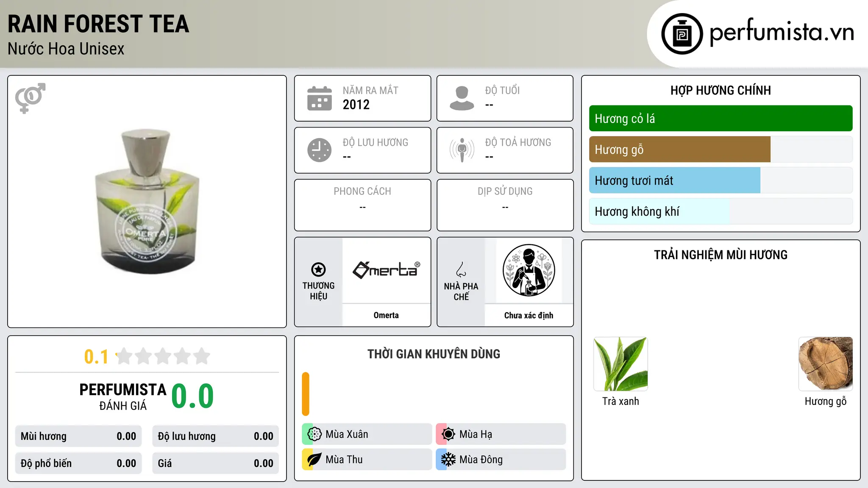
Task: Click the Hương tươi mát accord bar
Action: tap(675, 180)
